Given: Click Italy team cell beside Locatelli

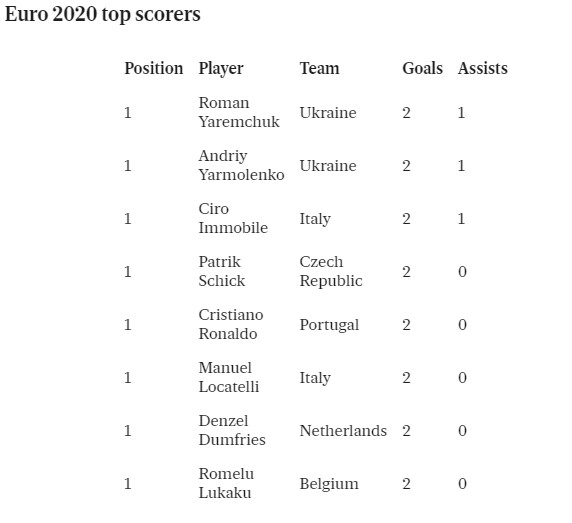Looking at the screenshot, I should [315, 378].
